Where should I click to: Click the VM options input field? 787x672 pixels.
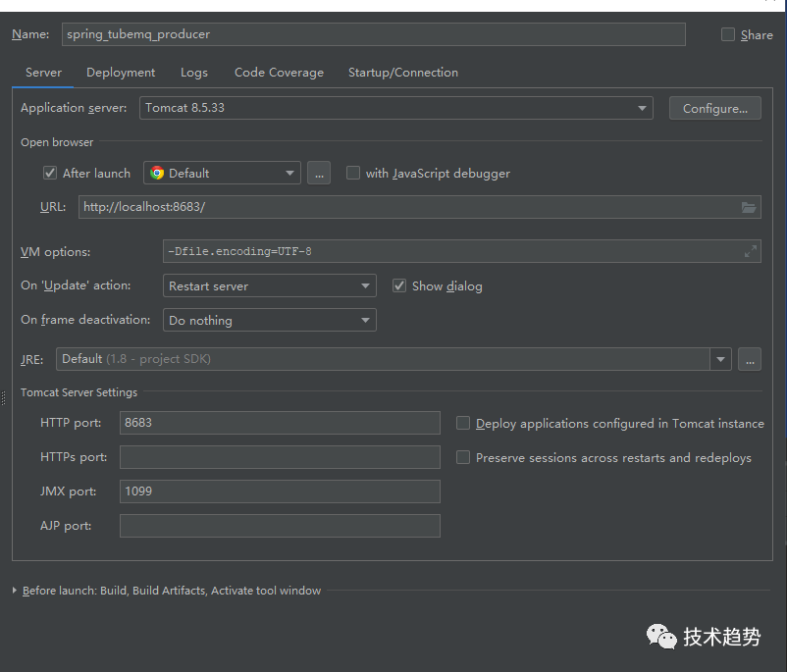[462, 251]
